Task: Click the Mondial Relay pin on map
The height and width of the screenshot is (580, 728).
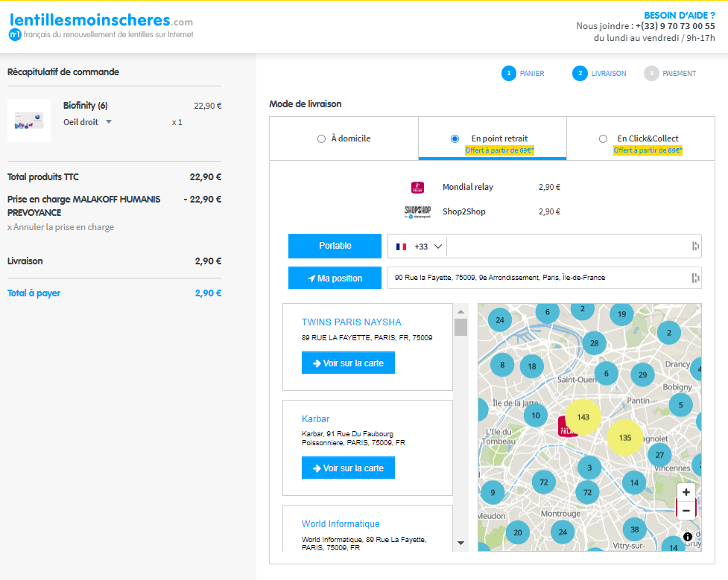Action: coord(566,427)
